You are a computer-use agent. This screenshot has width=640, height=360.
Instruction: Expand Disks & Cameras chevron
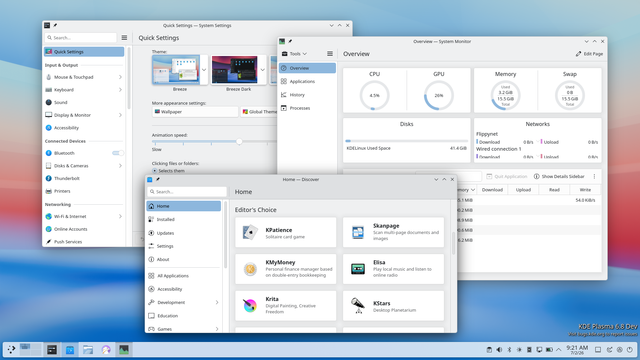(120, 166)
